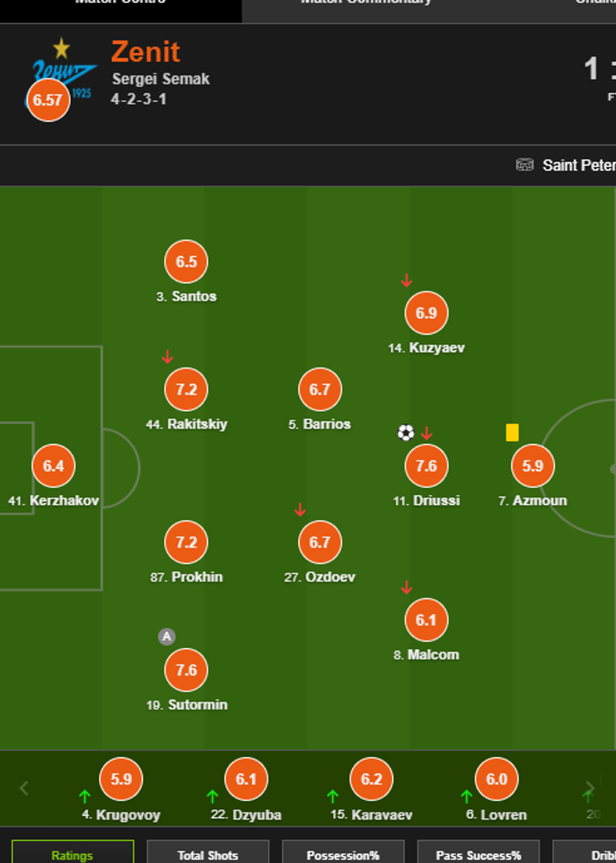The image size is (616, 863).
Task: Click the Sergei Semak manager name
Action: pos(161,79)
